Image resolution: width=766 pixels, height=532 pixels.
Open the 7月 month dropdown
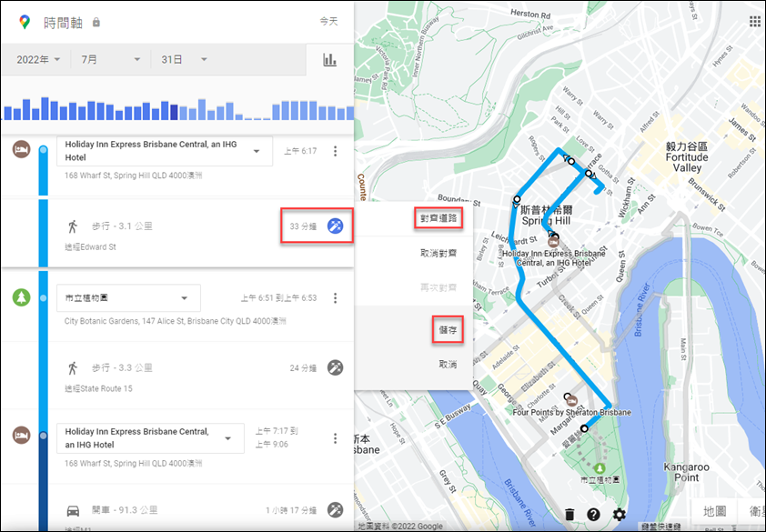pyautogui.click(x=111, y=60)
